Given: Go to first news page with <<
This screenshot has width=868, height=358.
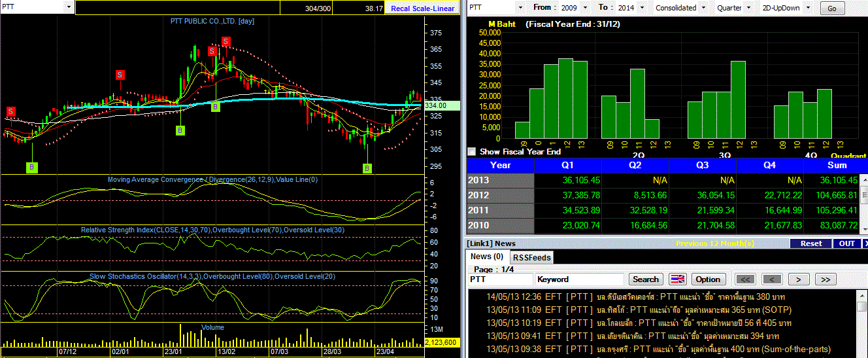Looking at the screenshot, I should 746,279.
